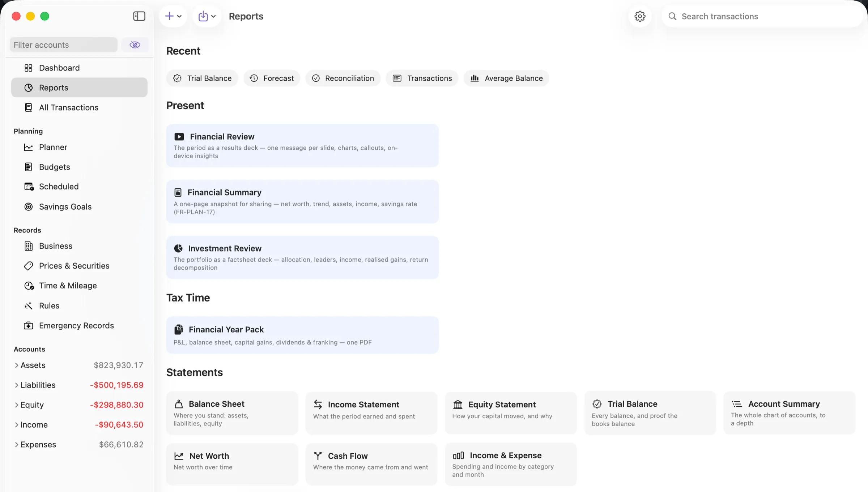This screenshot has width=868, height=492.
Task: Expand the Liabilities account group
Action: coord(16,385)
